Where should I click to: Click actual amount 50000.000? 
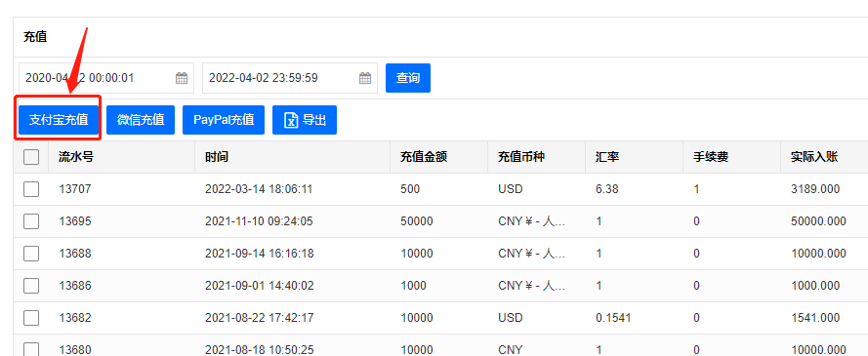coord(818,221)
